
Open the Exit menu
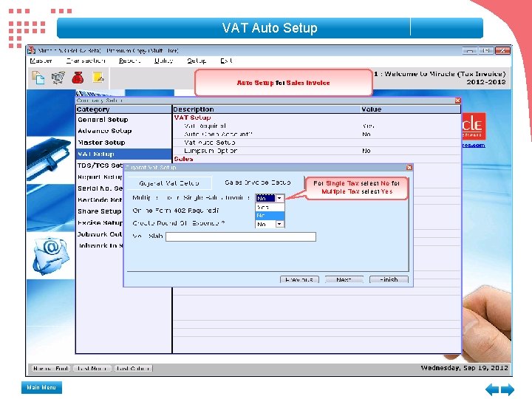[226, 61]
